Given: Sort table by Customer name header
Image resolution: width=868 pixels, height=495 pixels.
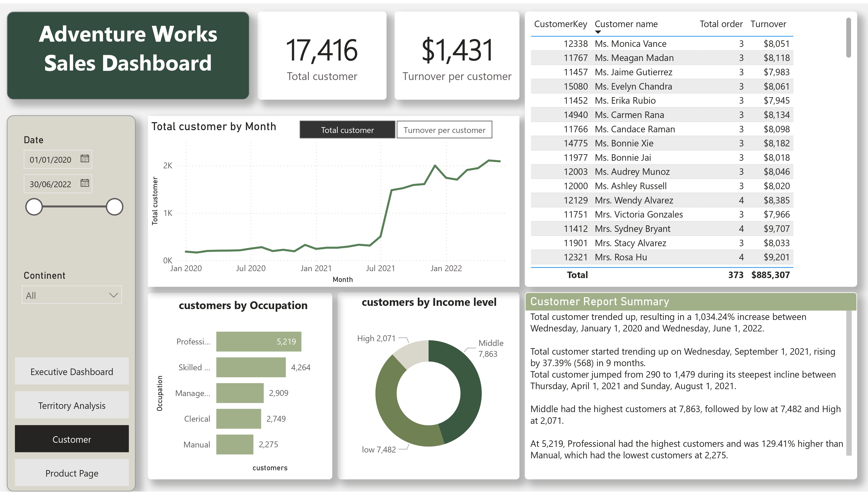Looking at the screenshot, I should pos(626,24).
